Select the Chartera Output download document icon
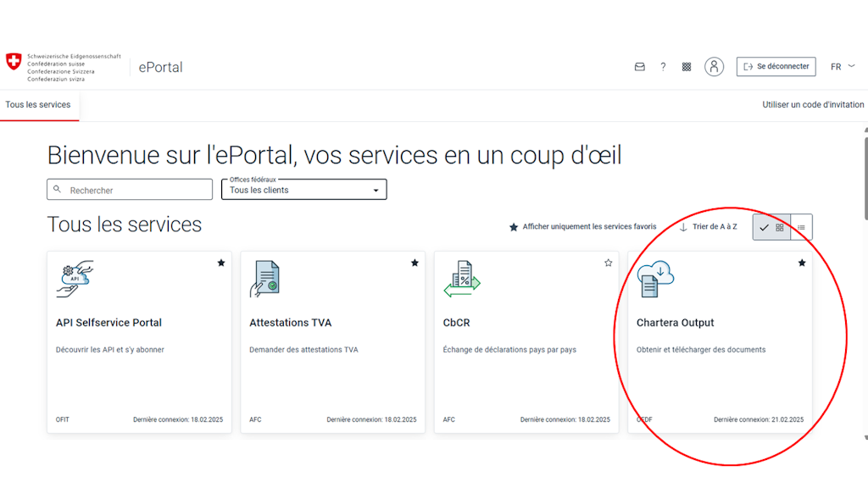 click(x=654, y=278)
